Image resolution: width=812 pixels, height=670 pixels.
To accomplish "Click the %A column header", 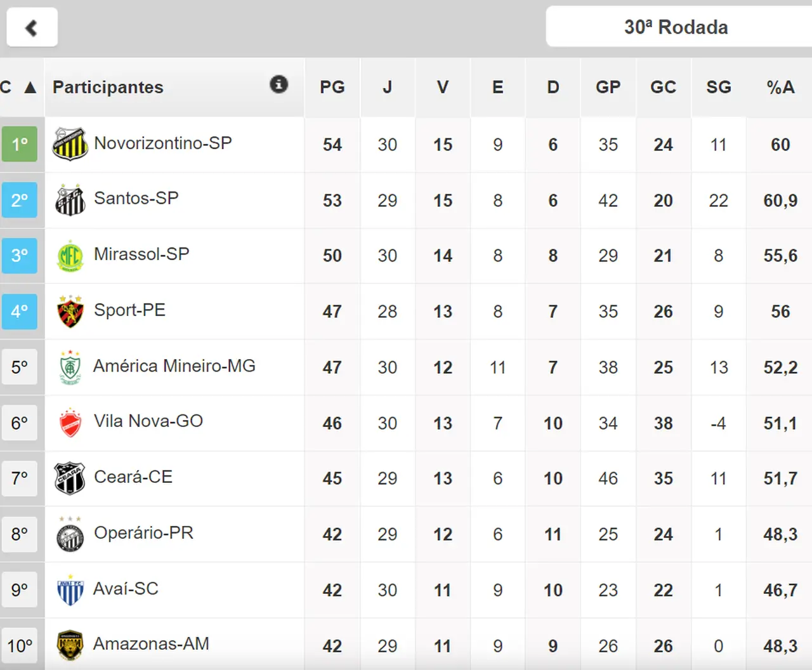I will click(x=780, y=88).
